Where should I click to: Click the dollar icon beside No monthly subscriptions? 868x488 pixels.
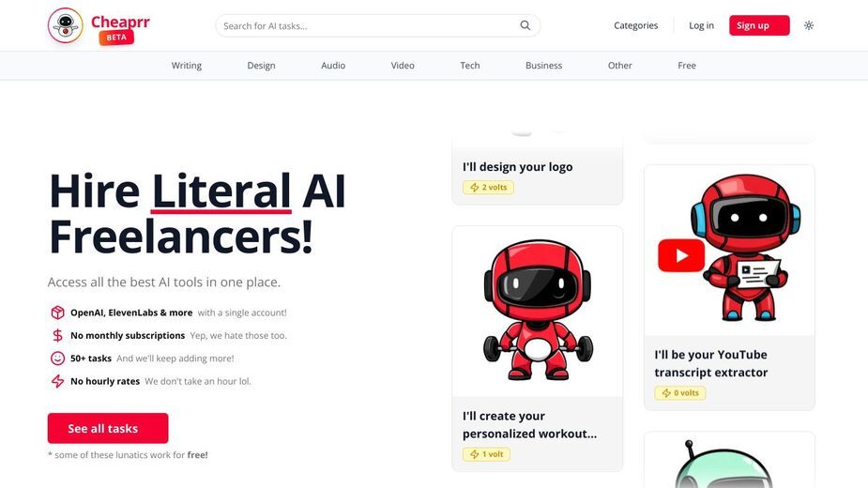(57, 335)
